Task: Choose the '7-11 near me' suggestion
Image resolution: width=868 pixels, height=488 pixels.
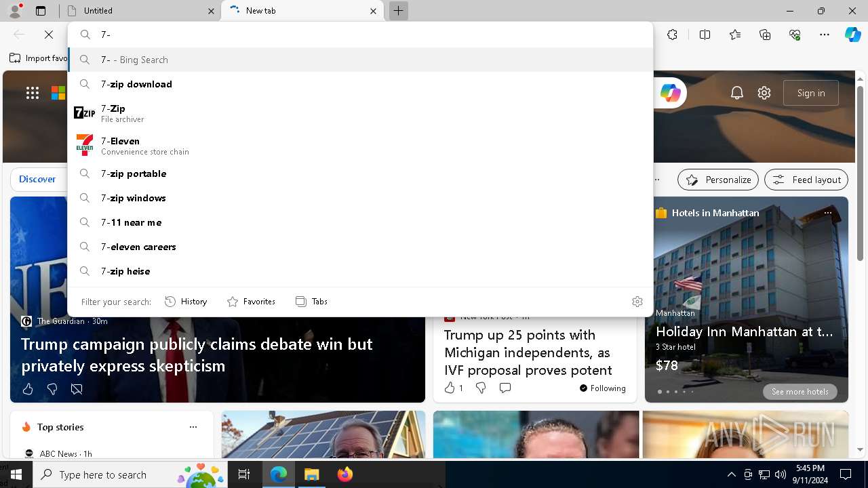Action: point(360,222)
